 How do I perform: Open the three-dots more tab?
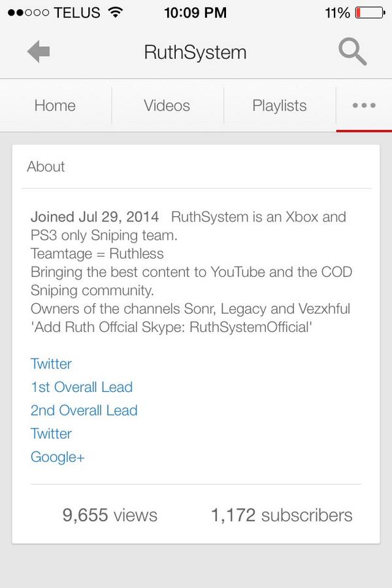(x=364, y=105)
